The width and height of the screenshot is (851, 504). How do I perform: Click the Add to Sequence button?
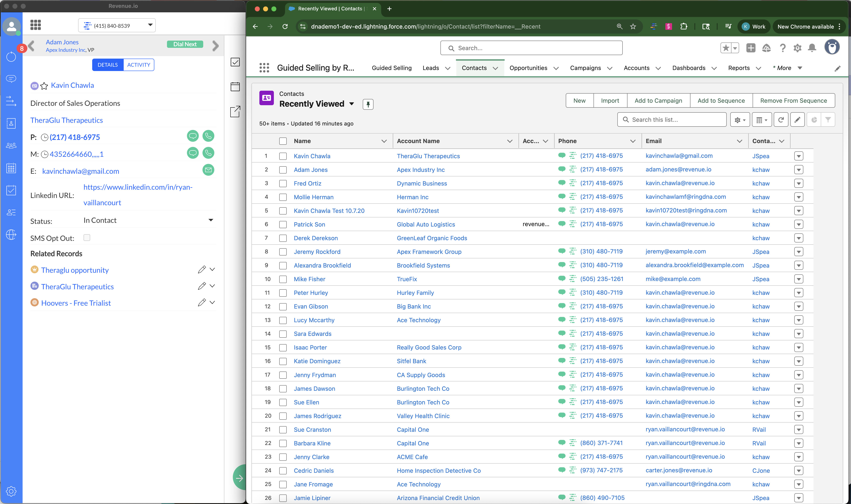click(x=721, y=100)
